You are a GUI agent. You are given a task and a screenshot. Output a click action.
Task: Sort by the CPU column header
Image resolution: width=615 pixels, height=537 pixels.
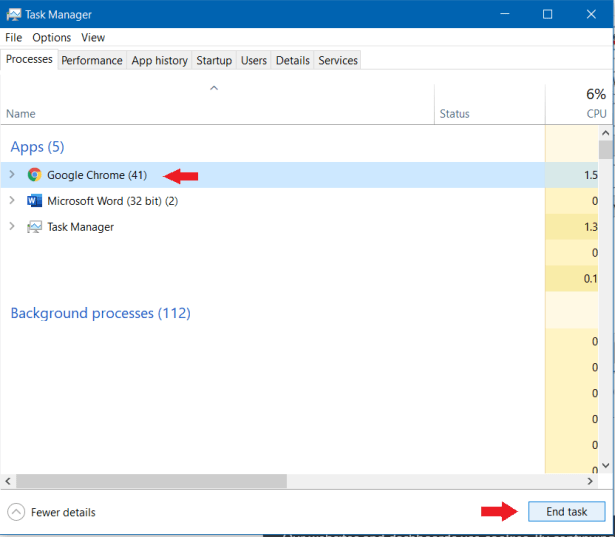coord(595,114)
